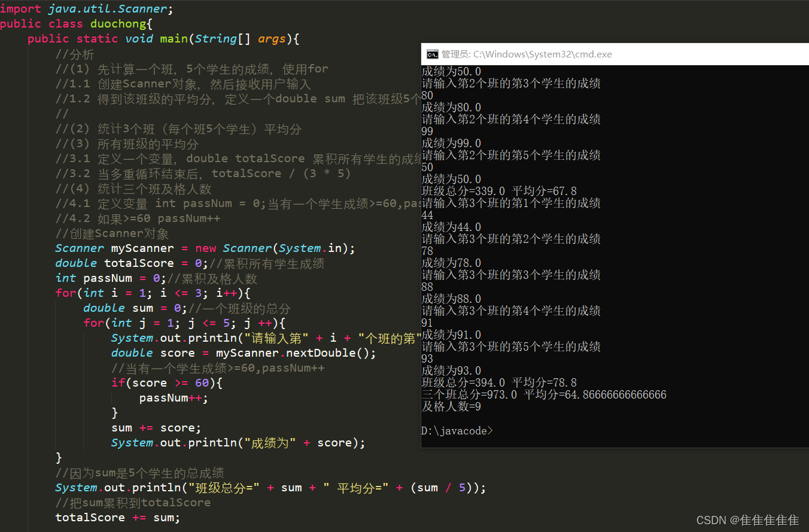The width and height of the screenshot is (809, 532).
Task: Click the 'double totalScore = 0;' statement
Action: 131,263
